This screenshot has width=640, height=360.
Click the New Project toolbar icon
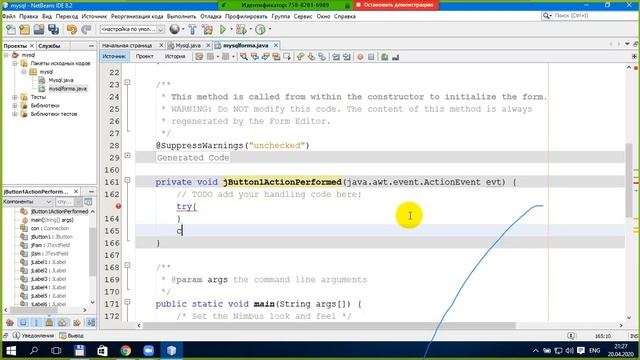[x=25, y=29]
